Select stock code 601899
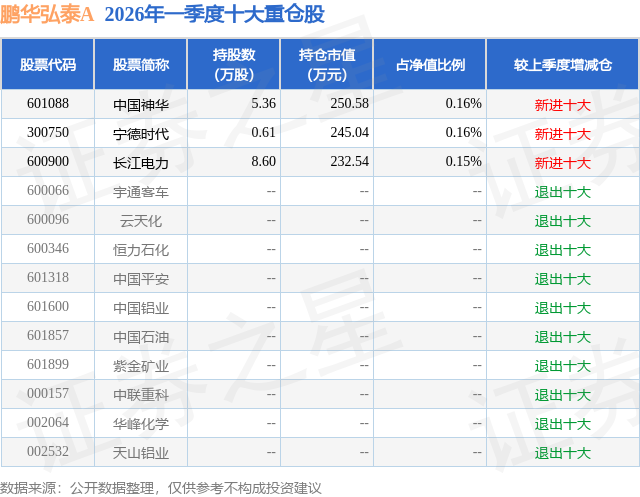The image size is (640, 497). [48, 364]
